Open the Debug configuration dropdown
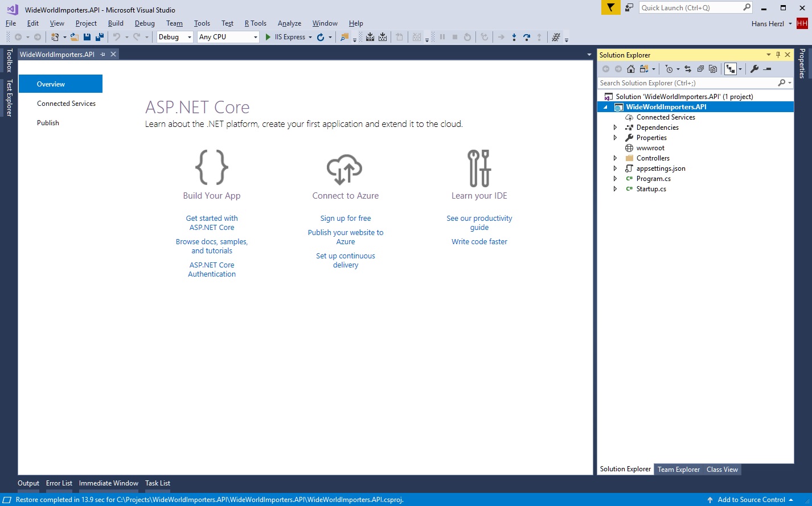This screenshot has width=812, height=506. [190, 37]
